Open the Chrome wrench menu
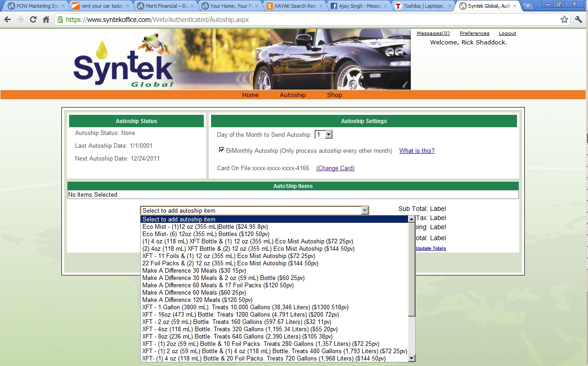 click(578, 20)
